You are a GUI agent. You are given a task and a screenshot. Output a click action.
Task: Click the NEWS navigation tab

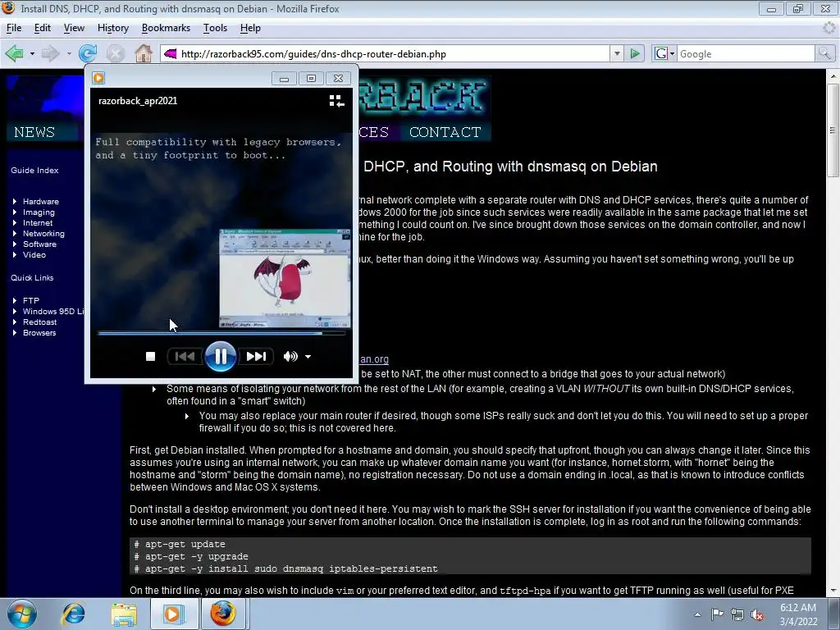pos(34,132)
